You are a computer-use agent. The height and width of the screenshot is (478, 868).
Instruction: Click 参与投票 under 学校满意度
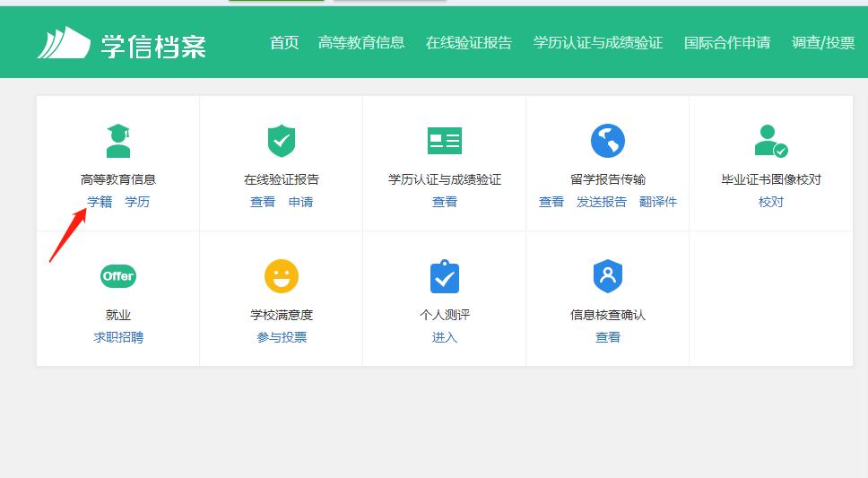pyautogui.click(x=282, y=337)
